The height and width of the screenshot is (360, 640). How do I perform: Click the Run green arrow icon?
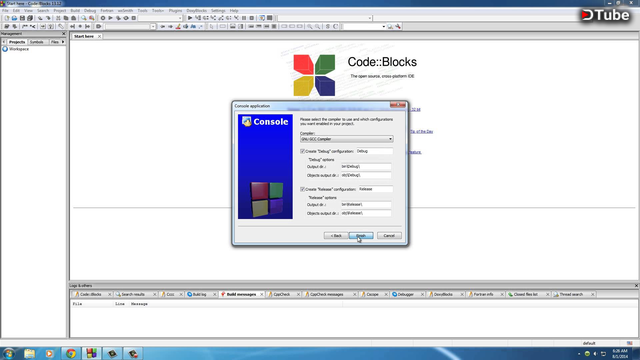pos(110,18)
